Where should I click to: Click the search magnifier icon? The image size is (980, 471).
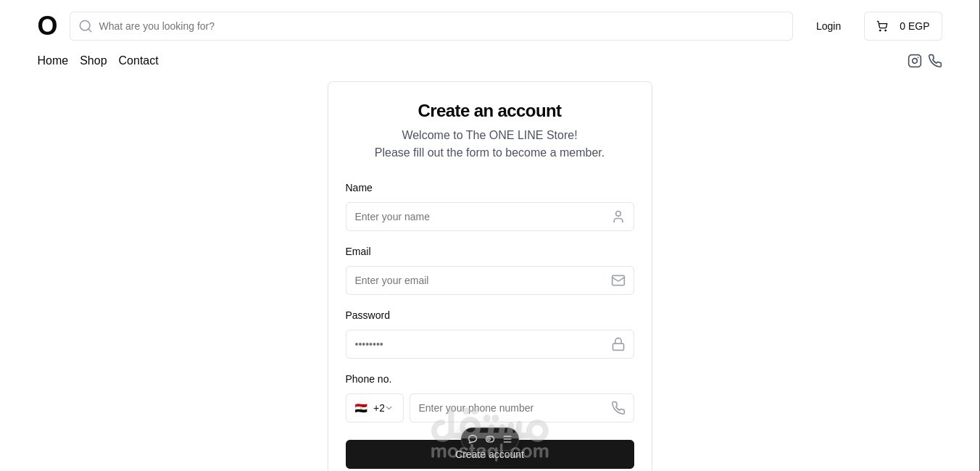coord(86,26)
